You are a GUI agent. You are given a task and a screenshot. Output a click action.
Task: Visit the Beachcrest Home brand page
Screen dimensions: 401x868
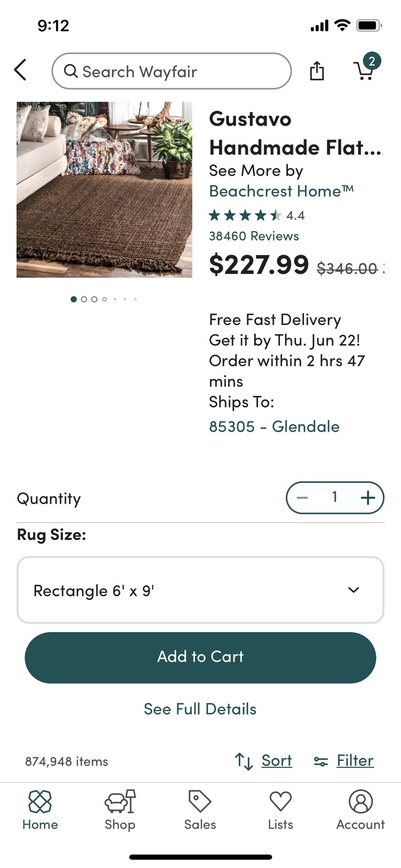coord(282,191)
